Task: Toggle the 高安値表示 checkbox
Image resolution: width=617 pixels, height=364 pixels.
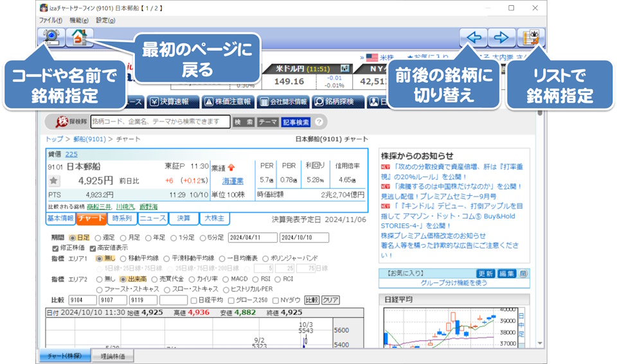Action: 93,248
